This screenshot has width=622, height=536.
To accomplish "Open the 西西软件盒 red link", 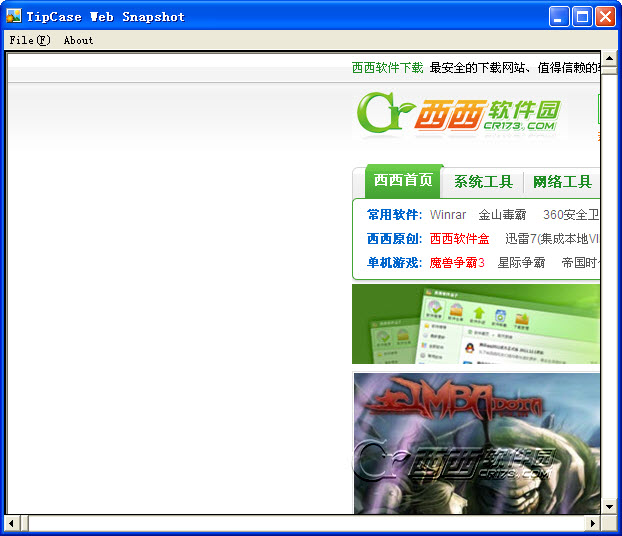I will click(459, 238).
